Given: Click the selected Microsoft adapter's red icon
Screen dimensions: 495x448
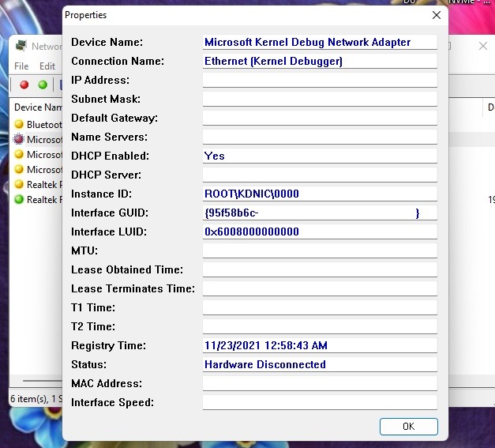Looking at the screenshot, I should [x=19, y=139].
